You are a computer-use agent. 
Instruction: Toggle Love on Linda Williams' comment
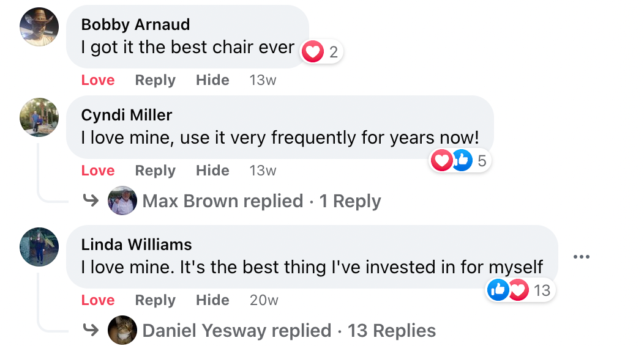pyautogui.click(x=98, y=300)
